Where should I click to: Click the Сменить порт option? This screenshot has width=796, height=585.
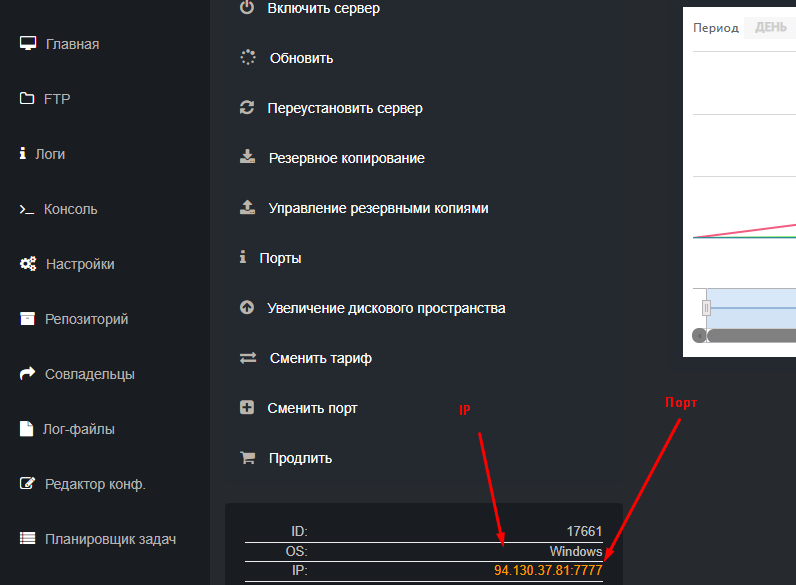click(312, 408)
